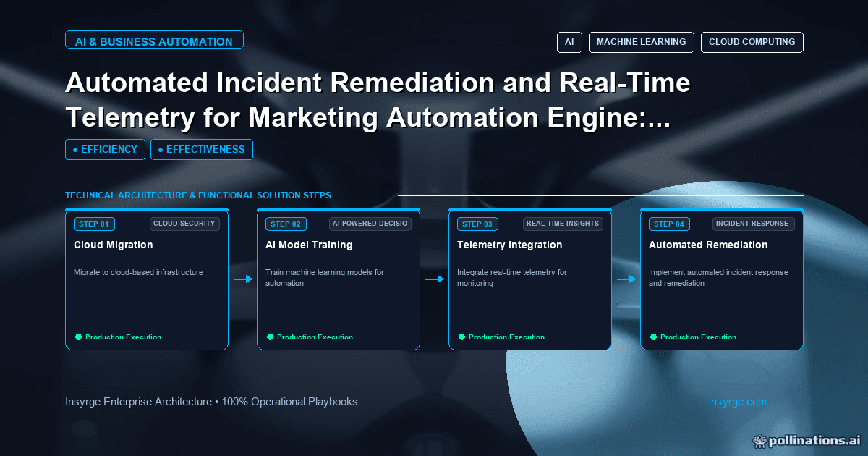
Task: Click the green status dot in Automated Remediation card
Action: [653, 337]
